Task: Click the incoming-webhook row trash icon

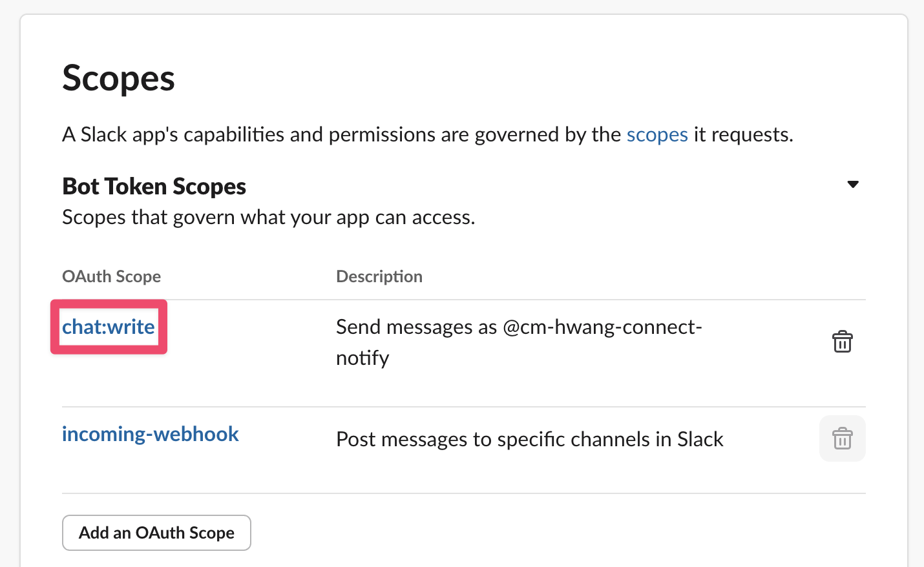Action: point(842,439)
